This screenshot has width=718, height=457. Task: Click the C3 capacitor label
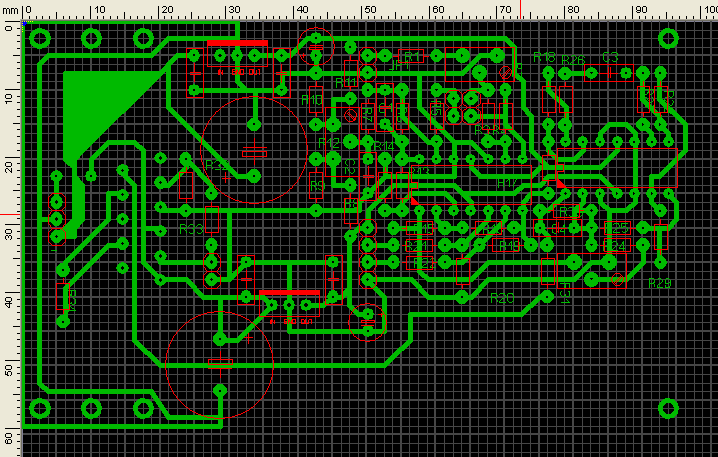(610, 57)
